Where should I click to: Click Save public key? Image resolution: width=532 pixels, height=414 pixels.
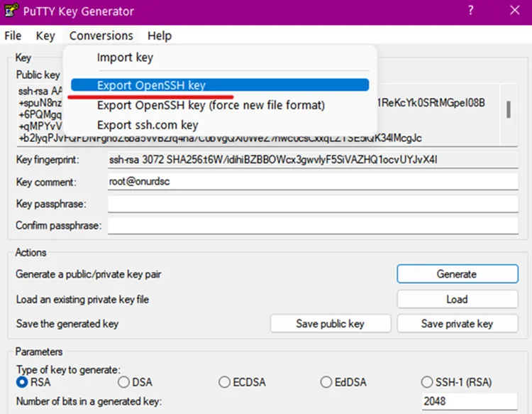coord(331,324)
